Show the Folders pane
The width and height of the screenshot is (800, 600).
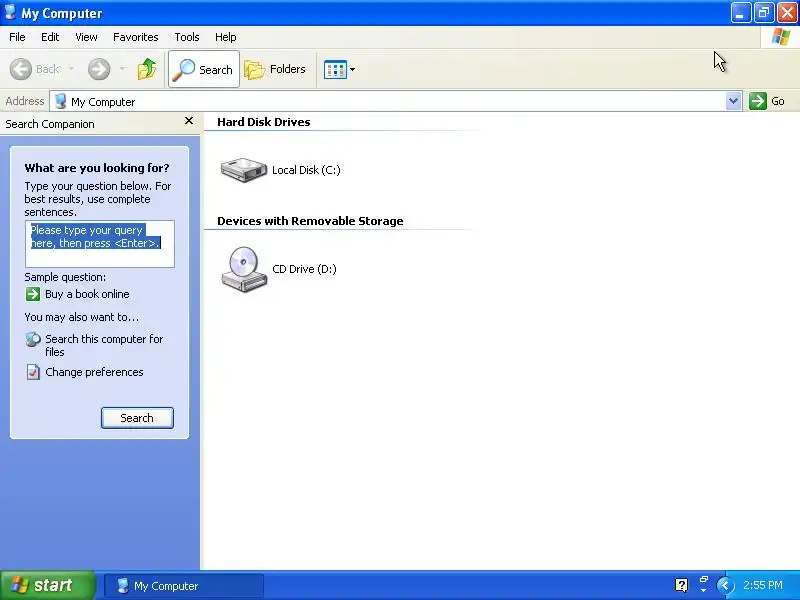point(275,69)
